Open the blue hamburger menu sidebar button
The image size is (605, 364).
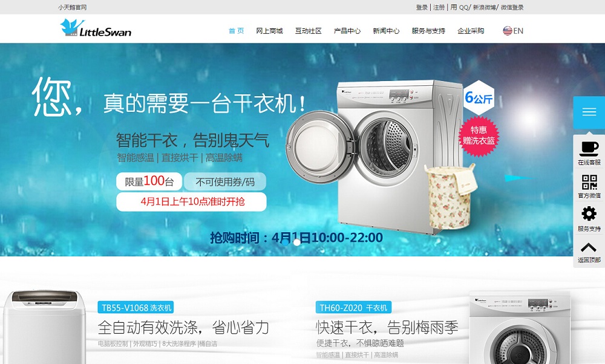(589, 112)
